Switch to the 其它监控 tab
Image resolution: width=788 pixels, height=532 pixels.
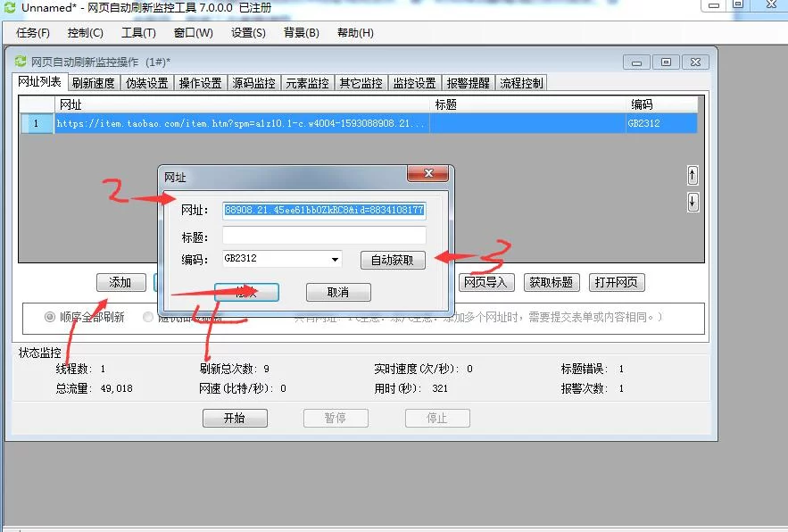coord(361,83)
